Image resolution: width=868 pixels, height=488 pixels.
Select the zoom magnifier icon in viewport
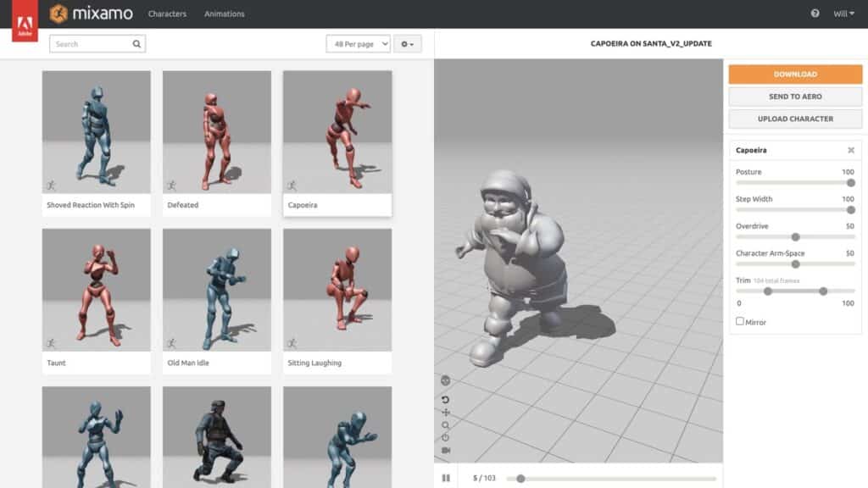coord(446,425)
